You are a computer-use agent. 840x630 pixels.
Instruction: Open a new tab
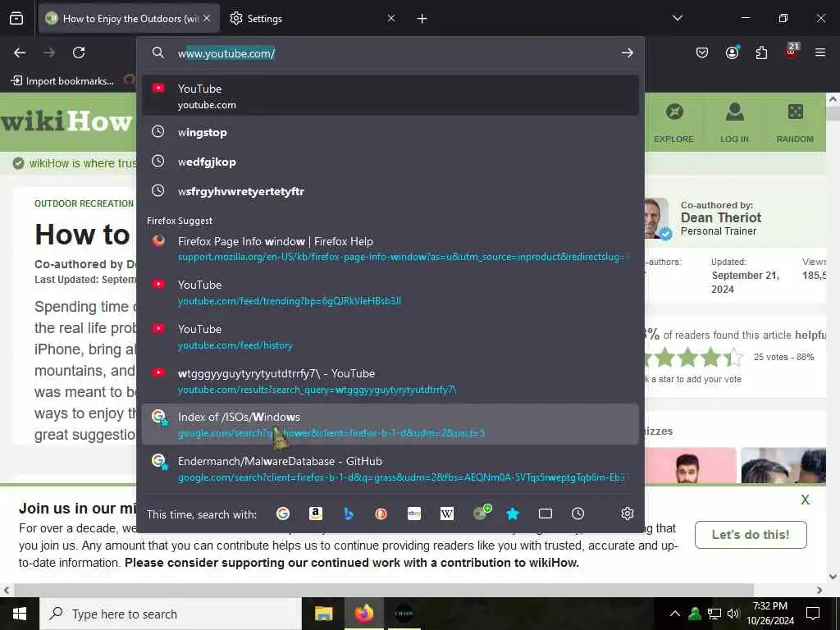[422, 19]
